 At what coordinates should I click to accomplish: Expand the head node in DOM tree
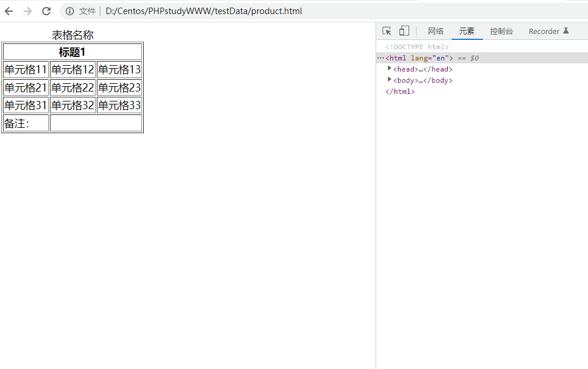point(389,68)
